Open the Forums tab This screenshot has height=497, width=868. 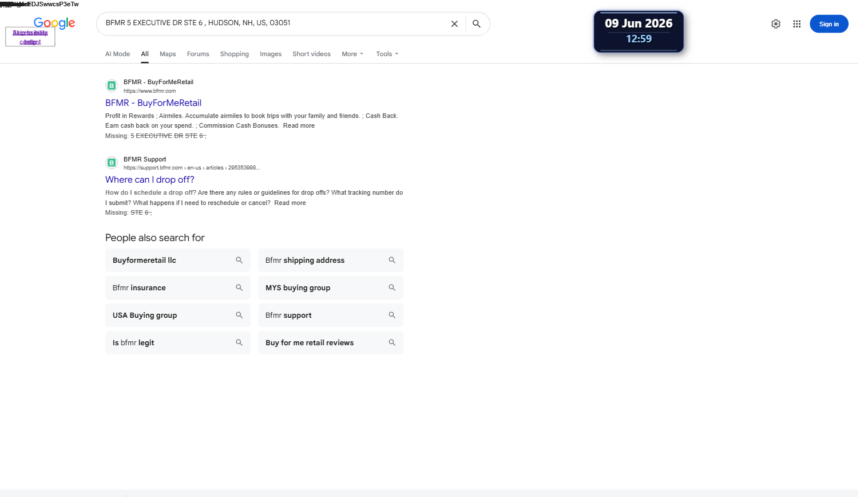pyautogui.click(x=198, y=54)
